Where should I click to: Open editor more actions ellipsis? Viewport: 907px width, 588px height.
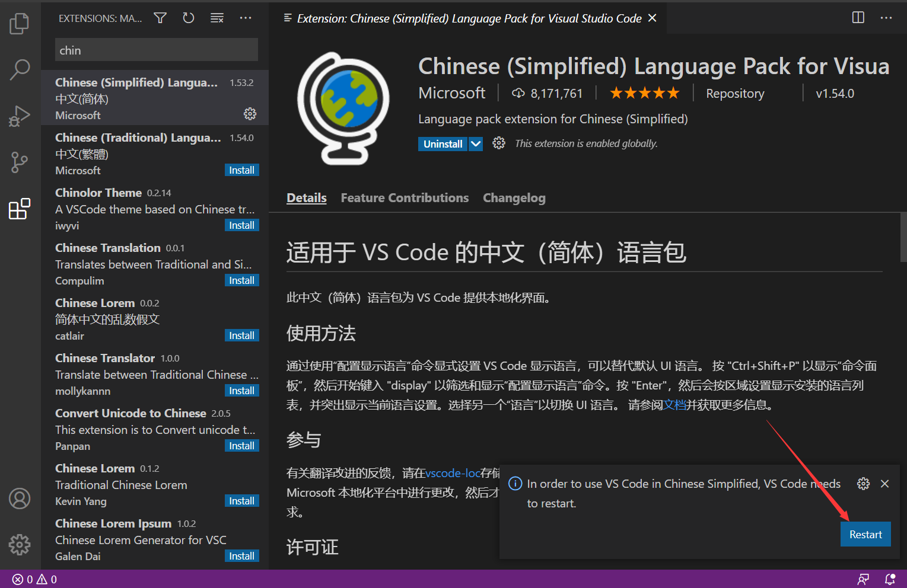886,18
